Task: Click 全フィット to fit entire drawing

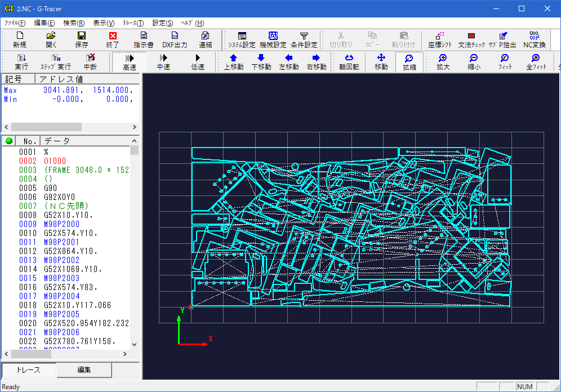Action: click(x=536, y=62)
